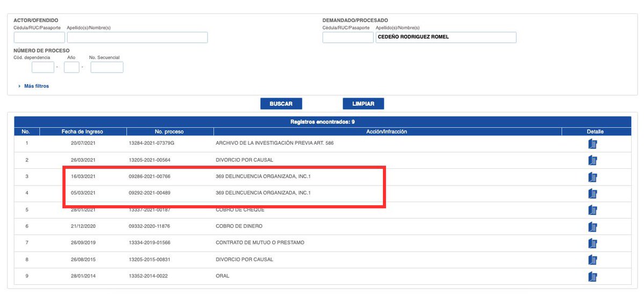Open detail icon for process 13205-2015-00831
Screen dimensions: 644x294
(592, 260)
